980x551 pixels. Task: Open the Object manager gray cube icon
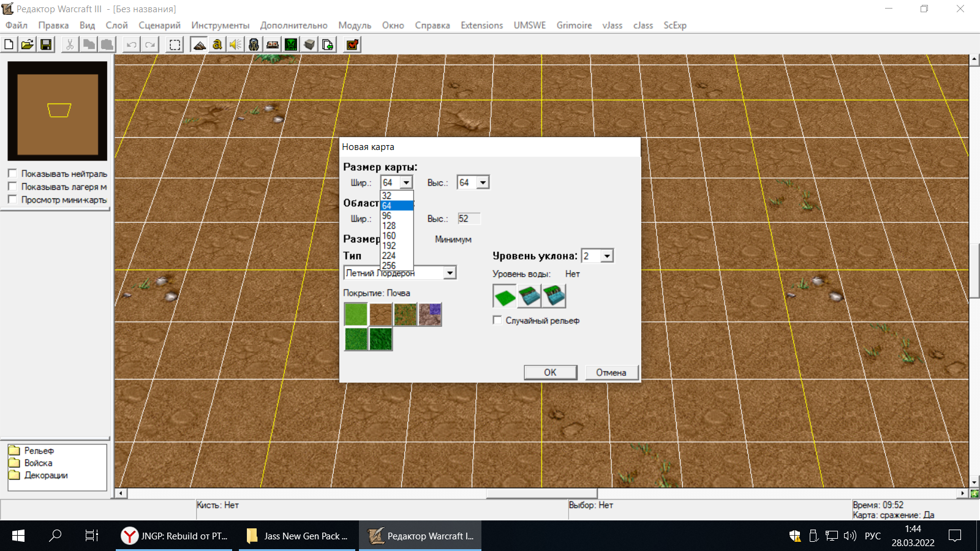pos(309,45)
